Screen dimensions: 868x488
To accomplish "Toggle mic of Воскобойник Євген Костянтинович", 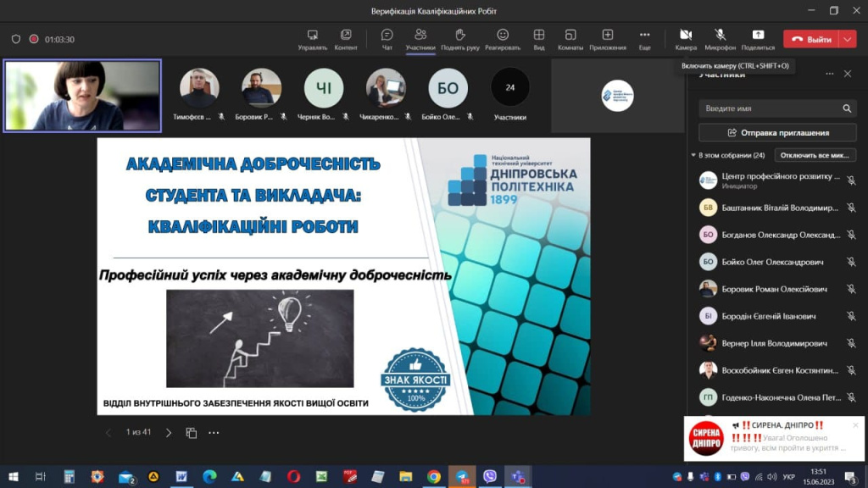I will click(x=851, y=370).
